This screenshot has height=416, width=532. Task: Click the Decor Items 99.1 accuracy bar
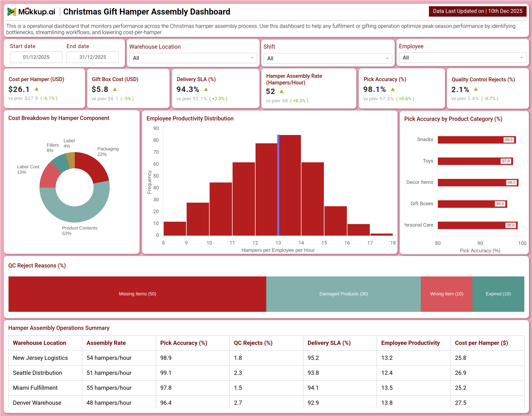pos(478,183)
